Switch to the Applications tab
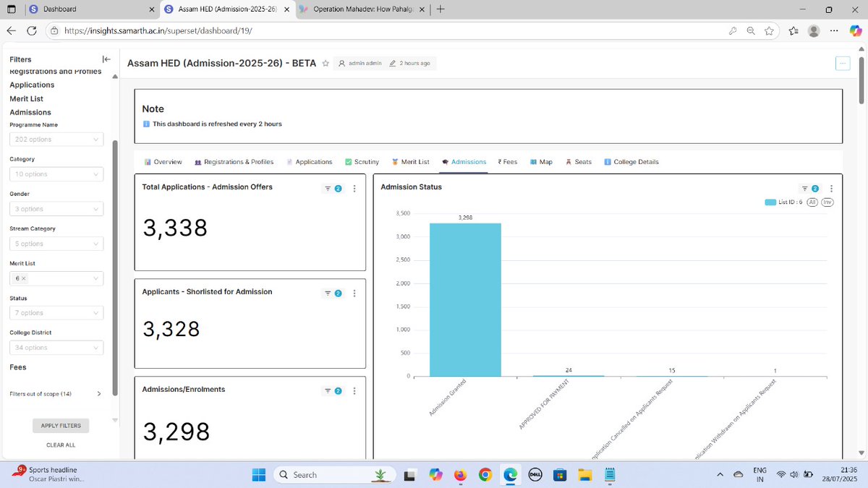 click(x=309, y=162)
